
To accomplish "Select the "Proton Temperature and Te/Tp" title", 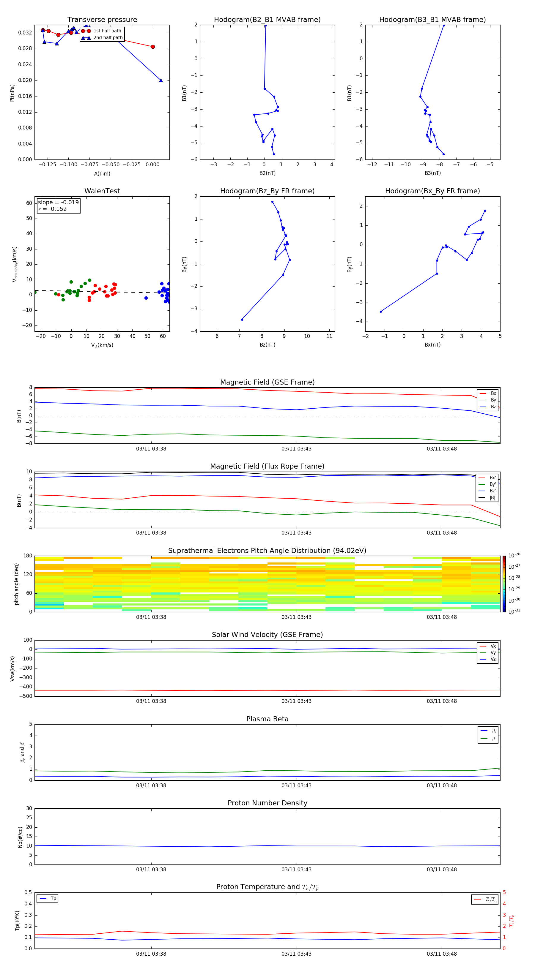I will [267, 887].
